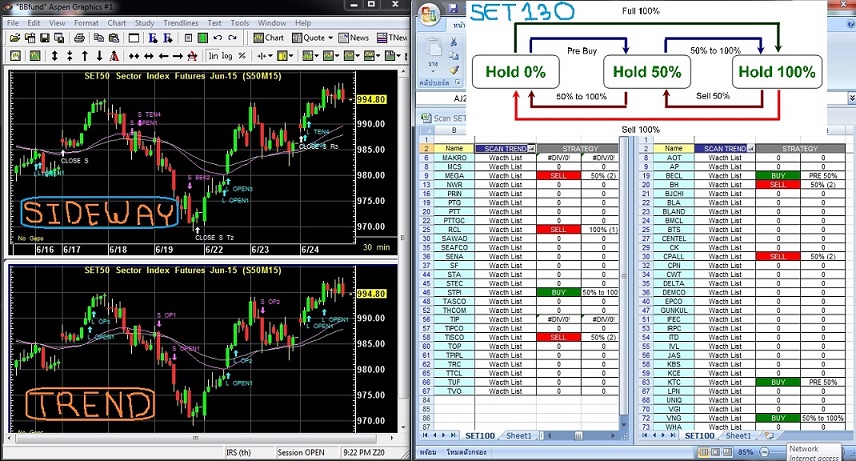
Task: Click the 85% zoom level in Excel
Action: point(746,452)
